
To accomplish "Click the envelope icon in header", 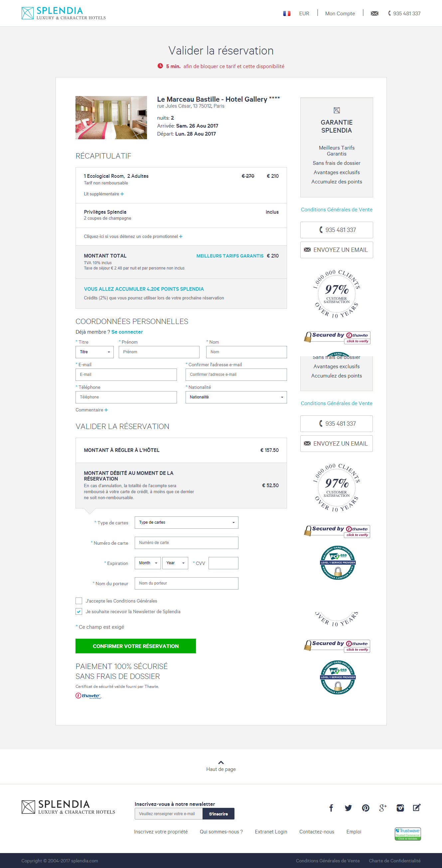I will (x=374, y=14).
